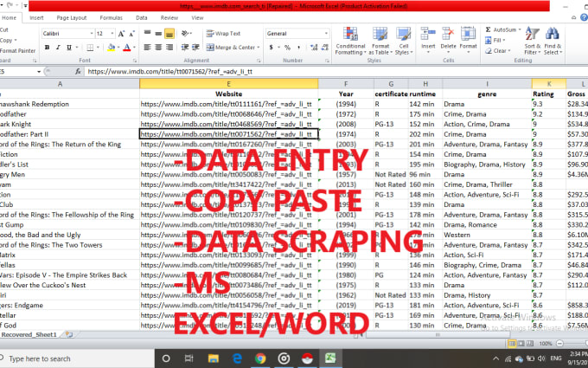Viewport: 588px width, 368px height.
Task: Click Sort & Filter icon
Action: tap(532, 34)
